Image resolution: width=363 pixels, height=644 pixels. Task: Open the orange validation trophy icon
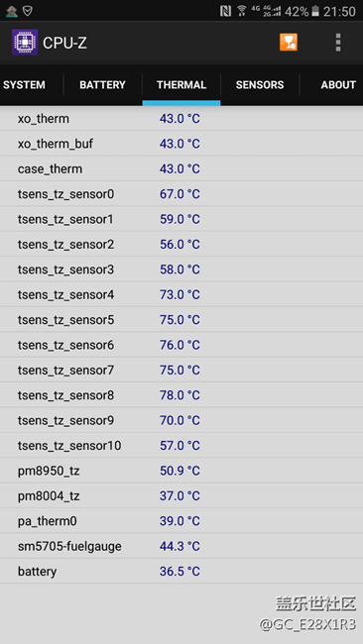pyautogui.click(x=289, y=43)
